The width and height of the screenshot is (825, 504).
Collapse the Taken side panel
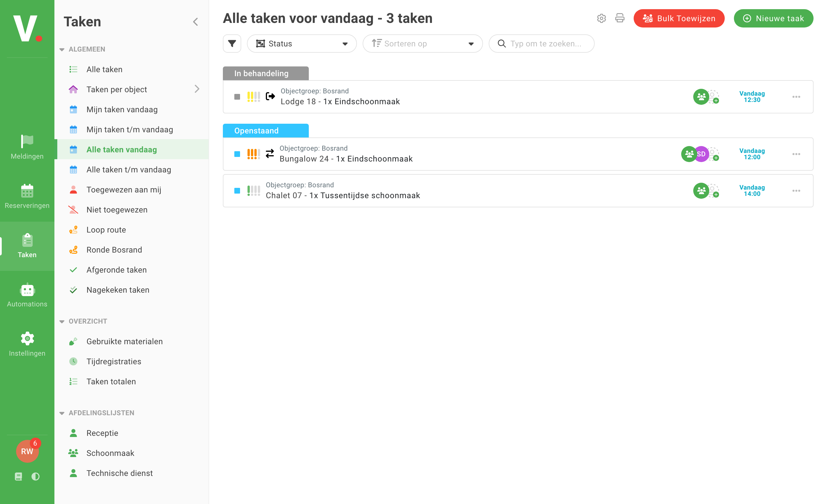196,22
